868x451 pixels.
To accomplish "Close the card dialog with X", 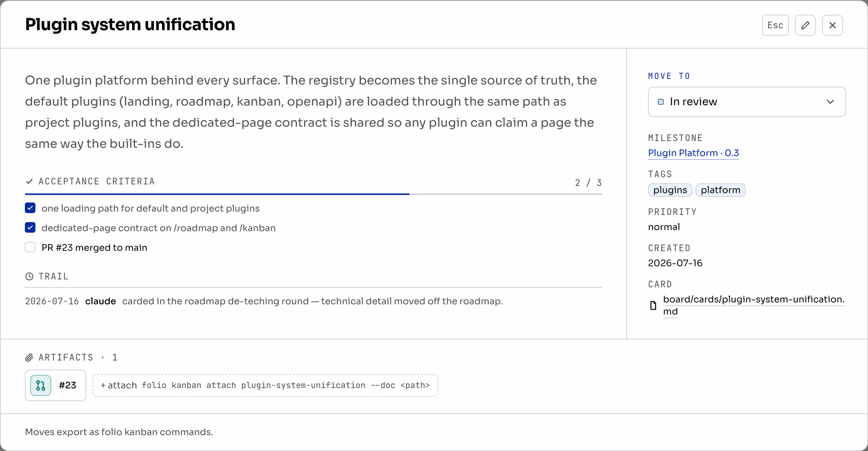I will (832, 25).
